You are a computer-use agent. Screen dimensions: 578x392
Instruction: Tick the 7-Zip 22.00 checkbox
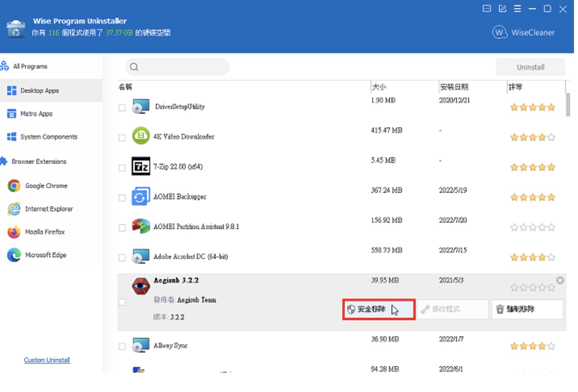[122, 168]
